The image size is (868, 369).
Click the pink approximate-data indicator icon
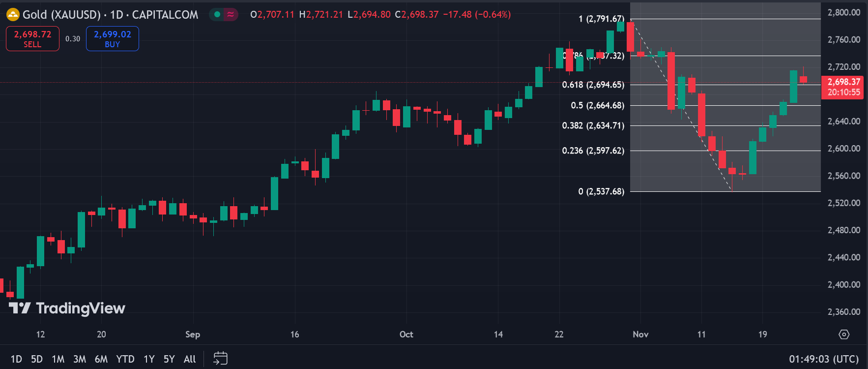click(x=231, y=15)
